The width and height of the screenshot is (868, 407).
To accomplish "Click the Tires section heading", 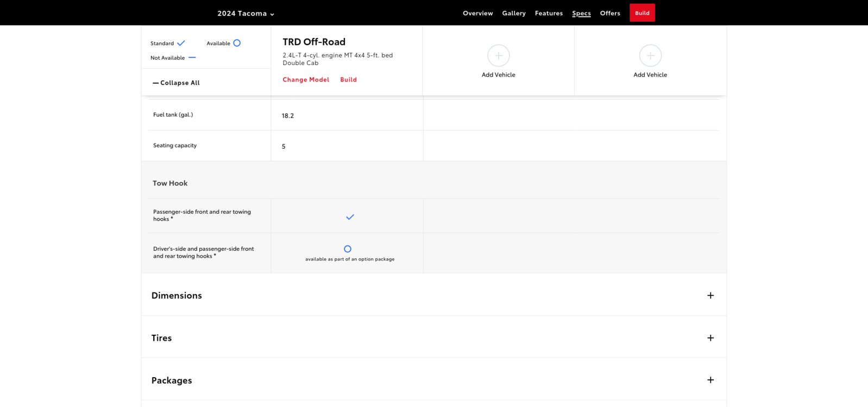I will click(161, 338).
